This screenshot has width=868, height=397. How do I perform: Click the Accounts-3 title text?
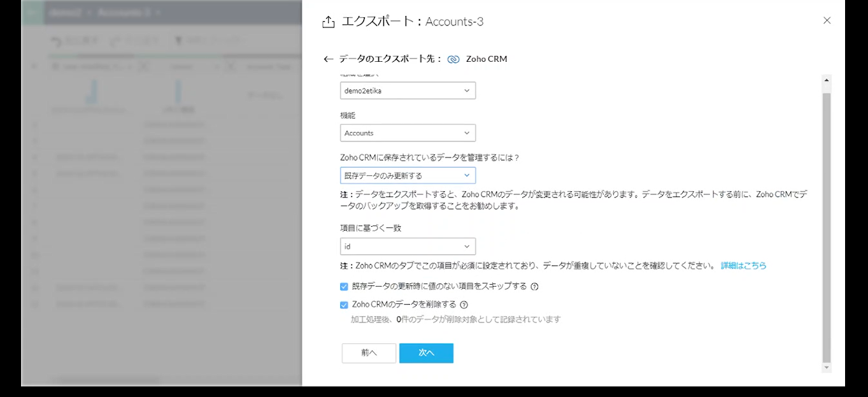(x=454, y=22)
